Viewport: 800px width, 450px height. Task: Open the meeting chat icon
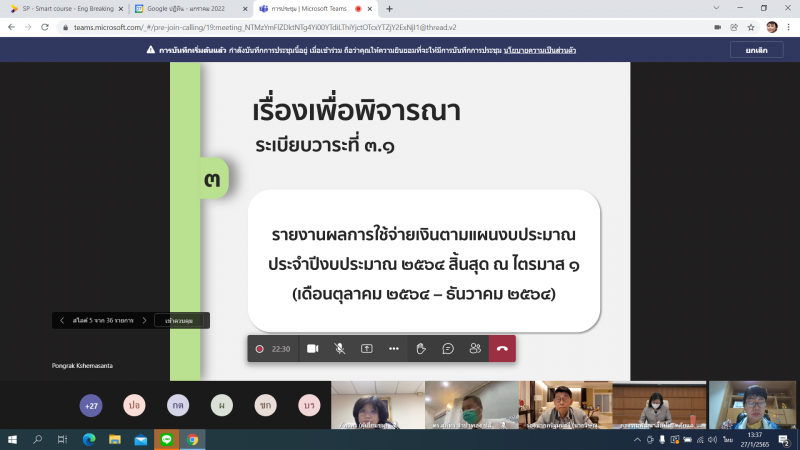pyautogui.click(x=447, y=348)
